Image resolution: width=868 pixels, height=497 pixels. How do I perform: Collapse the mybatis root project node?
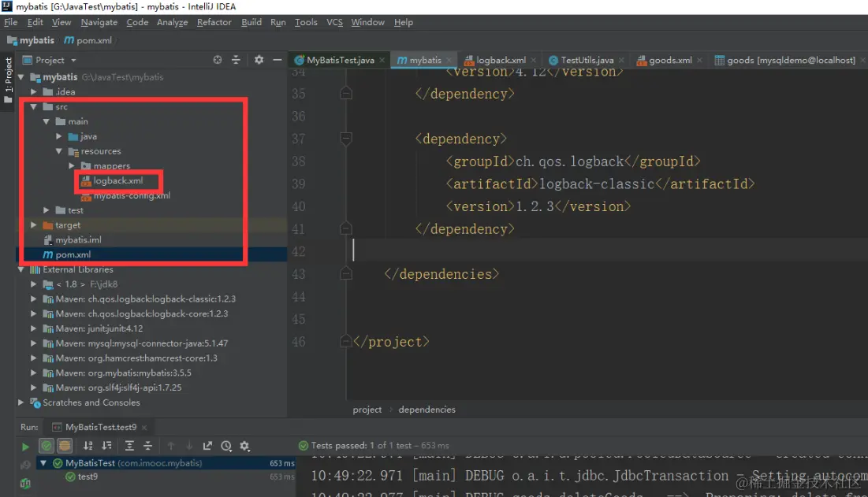click(21, 77)
